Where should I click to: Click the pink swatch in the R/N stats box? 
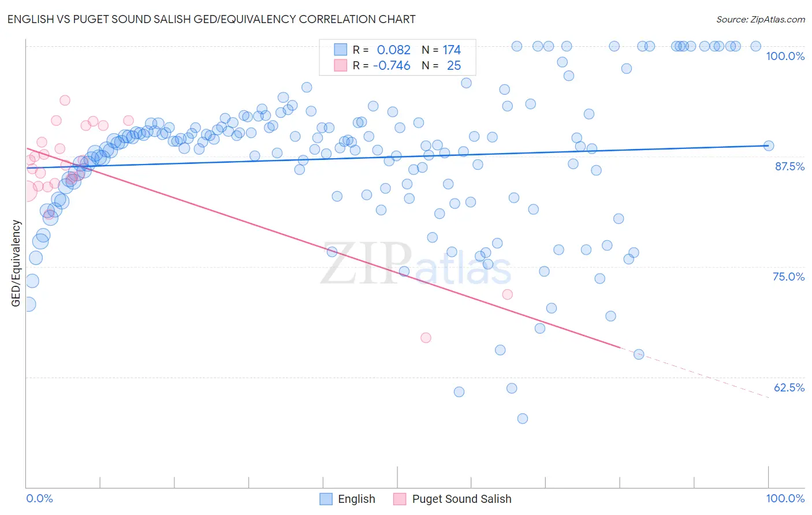click(341, 65)
